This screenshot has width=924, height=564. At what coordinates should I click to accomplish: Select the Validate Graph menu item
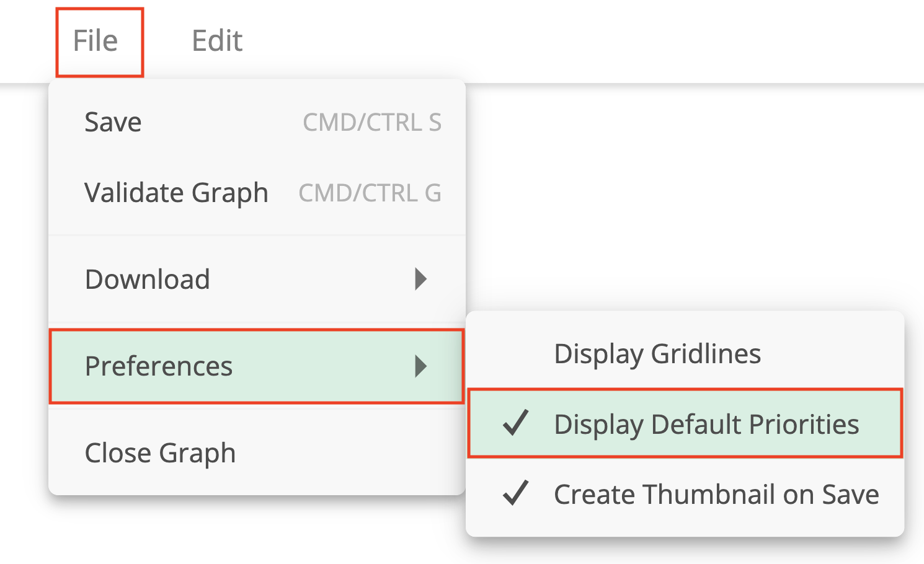coord(176,193)
